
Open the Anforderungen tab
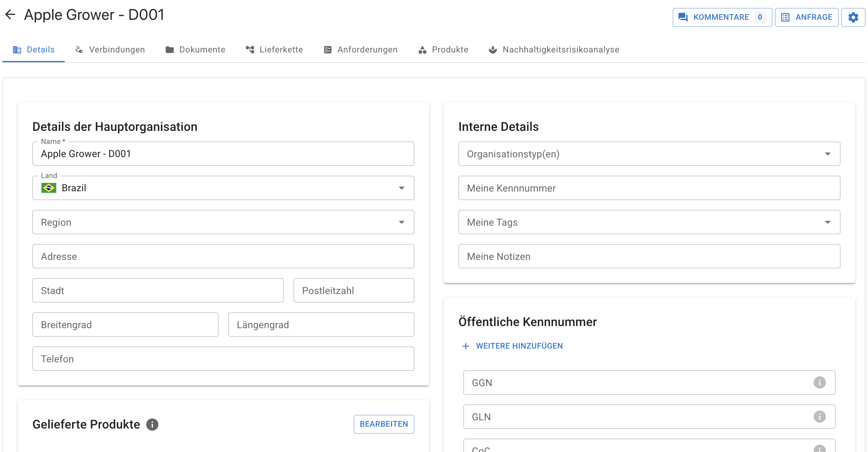360,49
